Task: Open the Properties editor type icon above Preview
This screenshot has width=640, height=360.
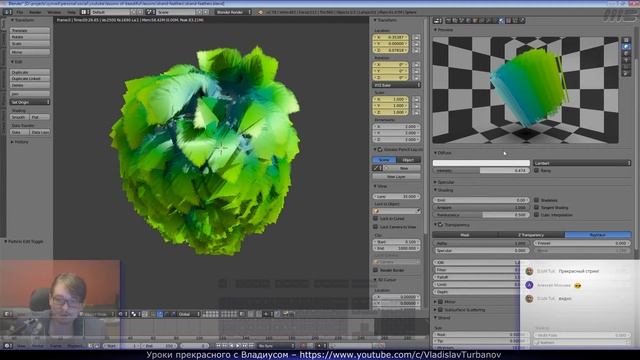Action: coord(438,20)
